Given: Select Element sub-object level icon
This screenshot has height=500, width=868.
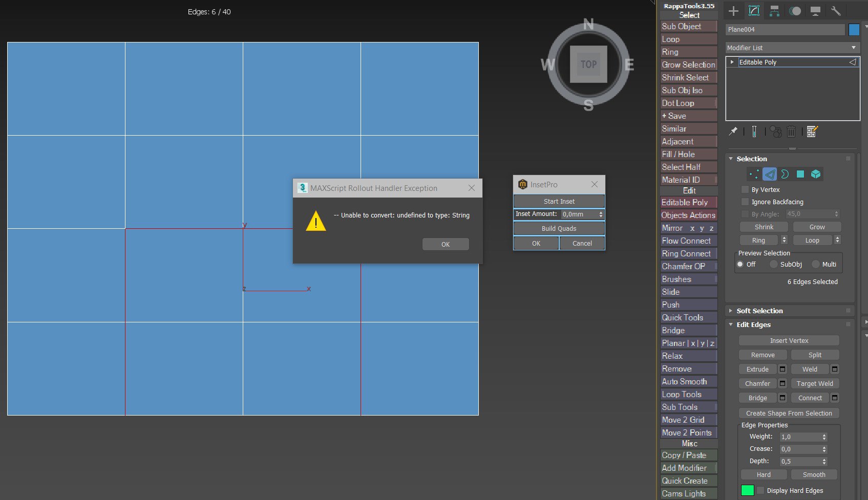Looking at the screenshot, I should tap(816, 175).
